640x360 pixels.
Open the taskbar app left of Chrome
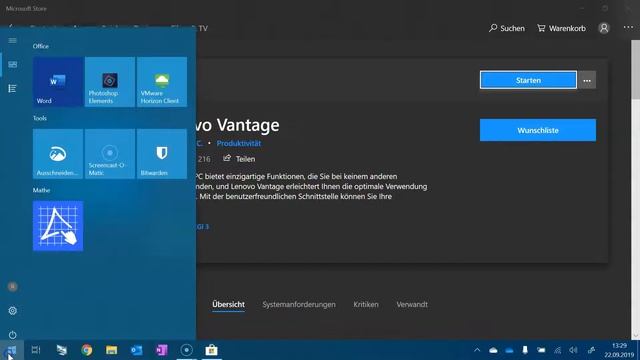click(x=62, y=350)
